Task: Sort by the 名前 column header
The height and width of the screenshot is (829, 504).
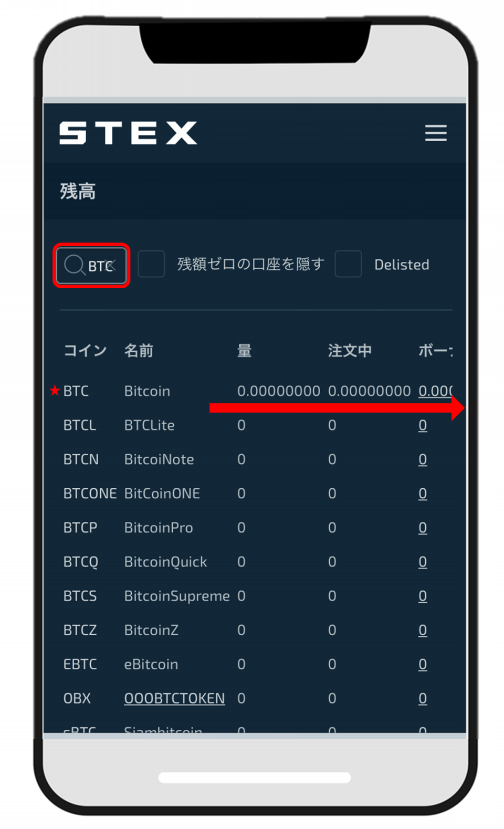Action: click(x=139, y=351)
